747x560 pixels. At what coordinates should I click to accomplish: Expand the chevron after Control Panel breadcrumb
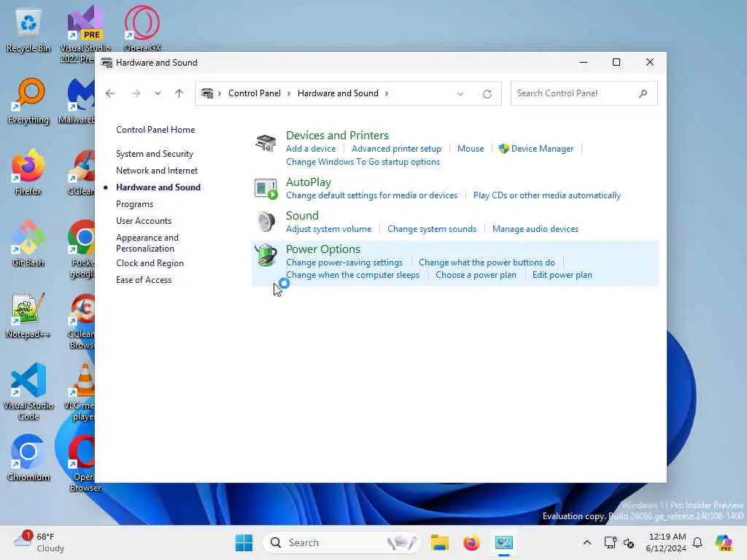[289, 93]
